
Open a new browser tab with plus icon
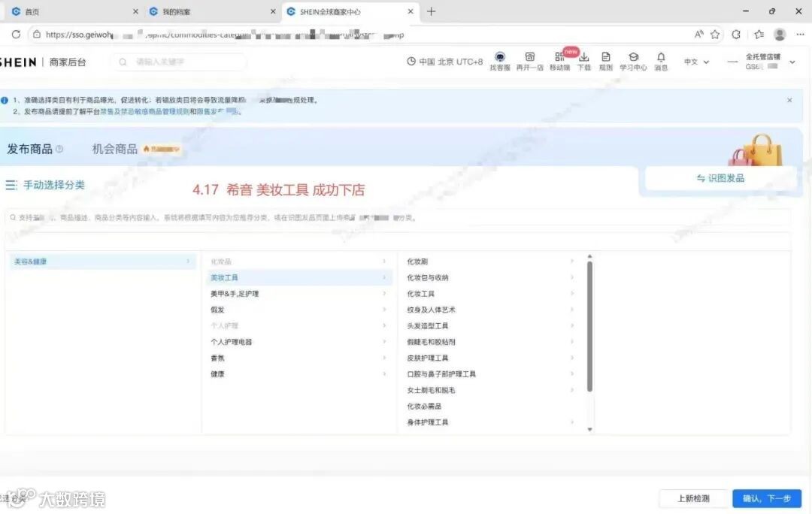coord(431,11)
